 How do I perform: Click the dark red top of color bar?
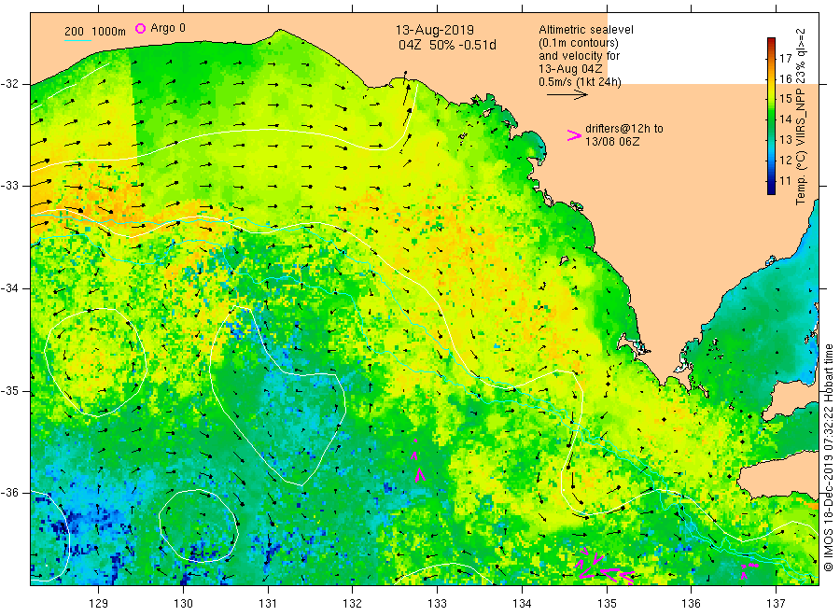[771, 42]
